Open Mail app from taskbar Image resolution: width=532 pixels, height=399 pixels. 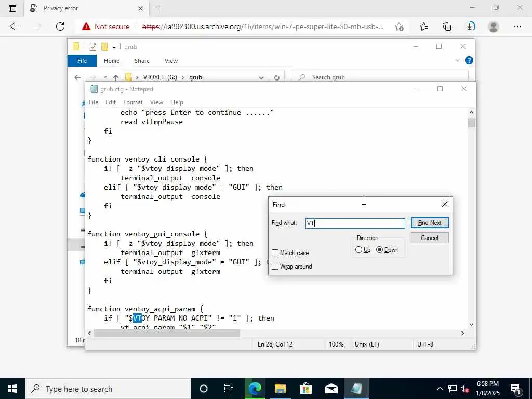331,389
